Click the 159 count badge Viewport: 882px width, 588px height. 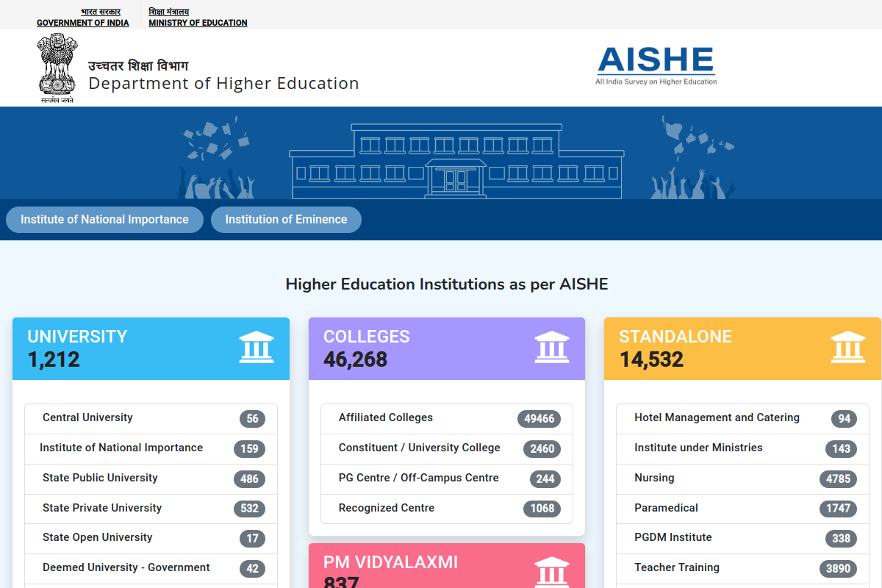tap(249, 449)
